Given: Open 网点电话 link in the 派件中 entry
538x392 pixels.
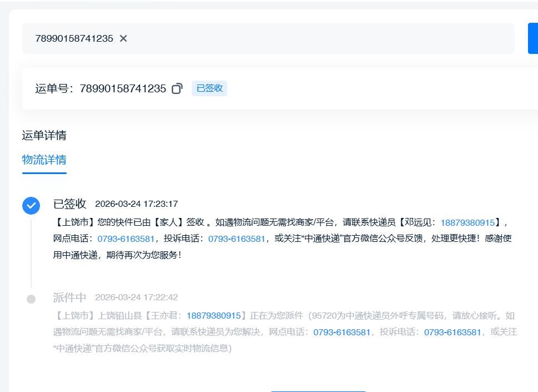Looking at the screenshot, I should pyautogui.click(x=342, y=333).
